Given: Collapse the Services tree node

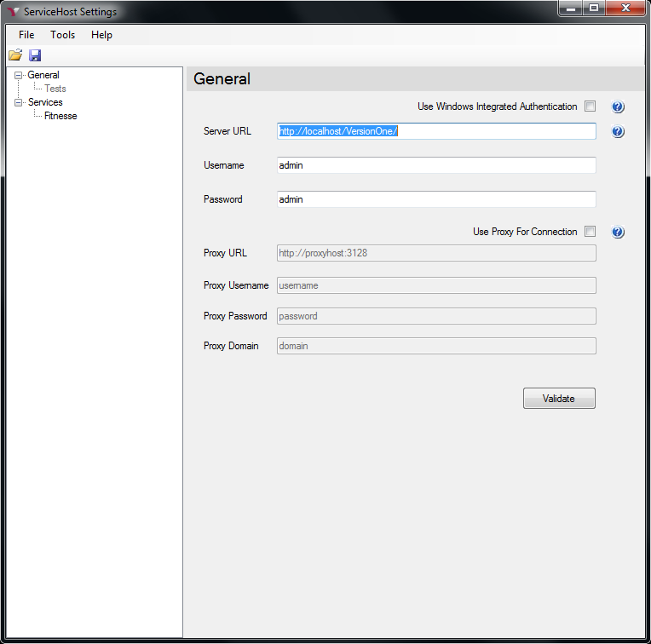Looking at the screenshot, I should pyautogui.click(x=18, y=102).
